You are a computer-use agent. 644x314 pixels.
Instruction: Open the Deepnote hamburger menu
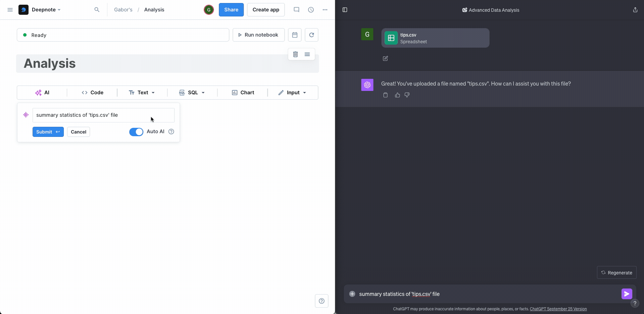tap(10, 10)
